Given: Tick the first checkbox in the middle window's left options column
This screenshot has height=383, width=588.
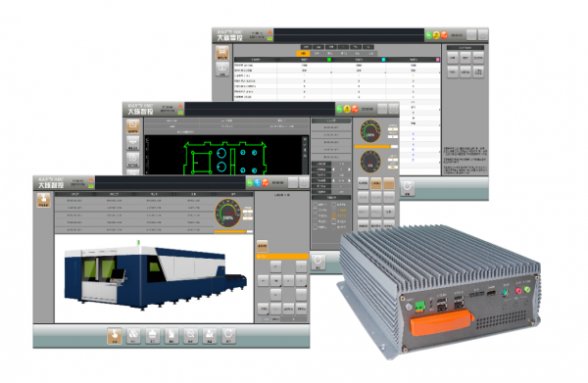Looking at the screenshot, I should pyautogui.click(x=315, y=205).
